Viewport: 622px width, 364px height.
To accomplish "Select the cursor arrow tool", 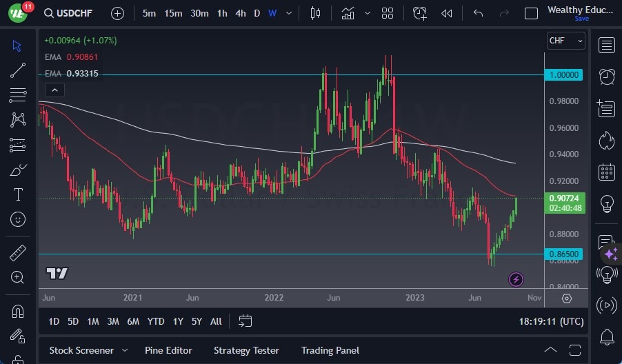I will 17,45.
